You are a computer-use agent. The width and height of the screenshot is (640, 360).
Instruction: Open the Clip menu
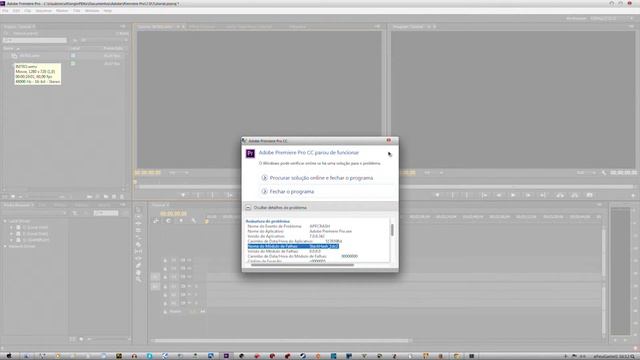[27, 11]
